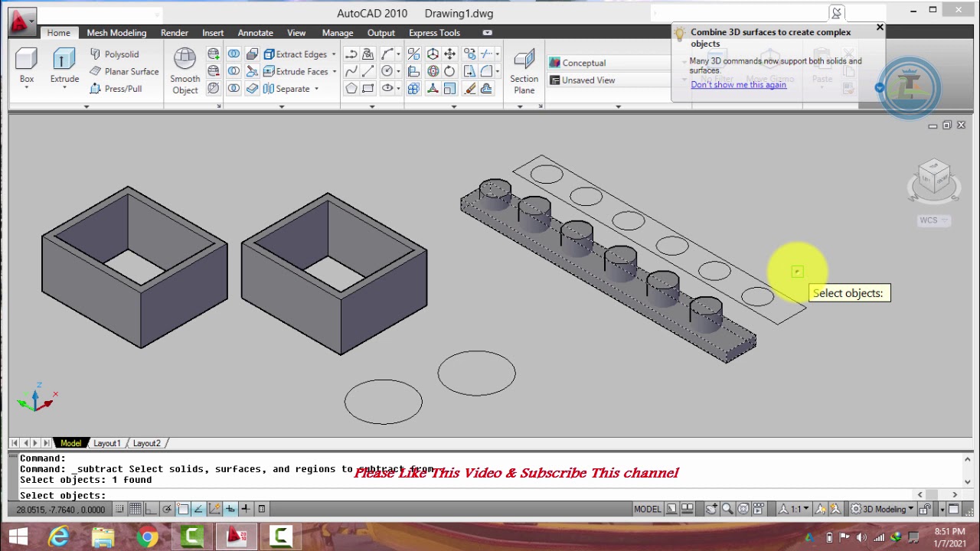Expand the 3D Modeling workspace dropdown
Viewport: 980px width, 551px height.
point(881,509)
